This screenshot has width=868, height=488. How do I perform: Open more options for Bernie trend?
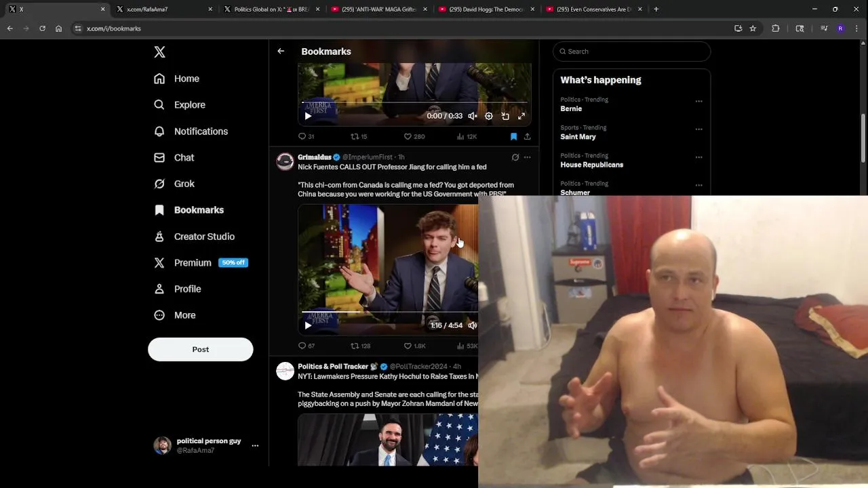point(698,101)
